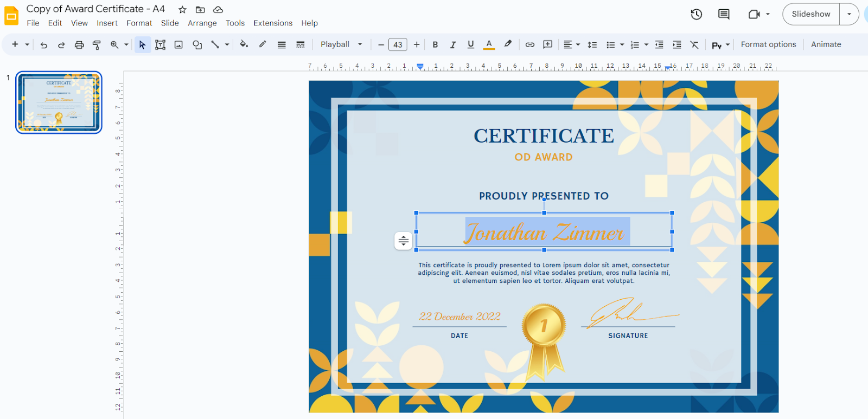Expand the line type dropdown arrow
Screen dimensions: 868x419
[x=227, y=45]
